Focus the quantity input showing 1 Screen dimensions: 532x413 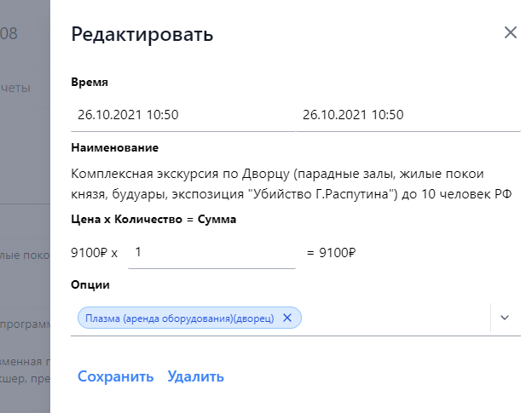tap(211, 252)
